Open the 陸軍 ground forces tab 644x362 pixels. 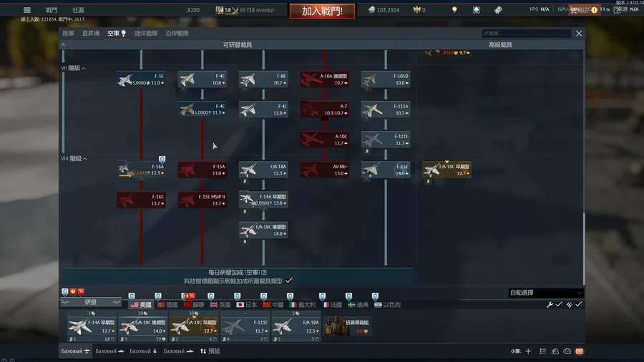[x=69, y=33]
